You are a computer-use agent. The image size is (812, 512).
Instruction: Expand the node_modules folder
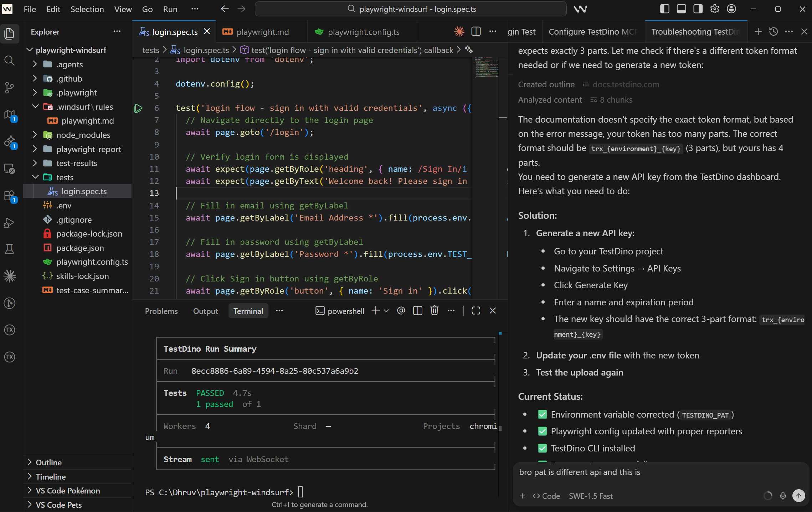pyautogui.click(x=35, y=135)
